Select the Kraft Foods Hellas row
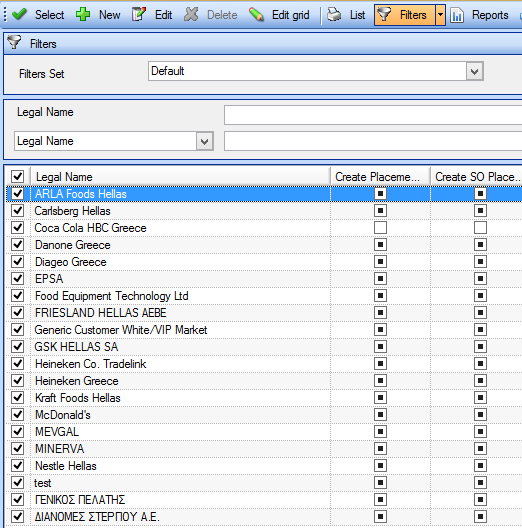Viewport: 522px width, 528px height. pyautogui.click(x=264, y=398)
